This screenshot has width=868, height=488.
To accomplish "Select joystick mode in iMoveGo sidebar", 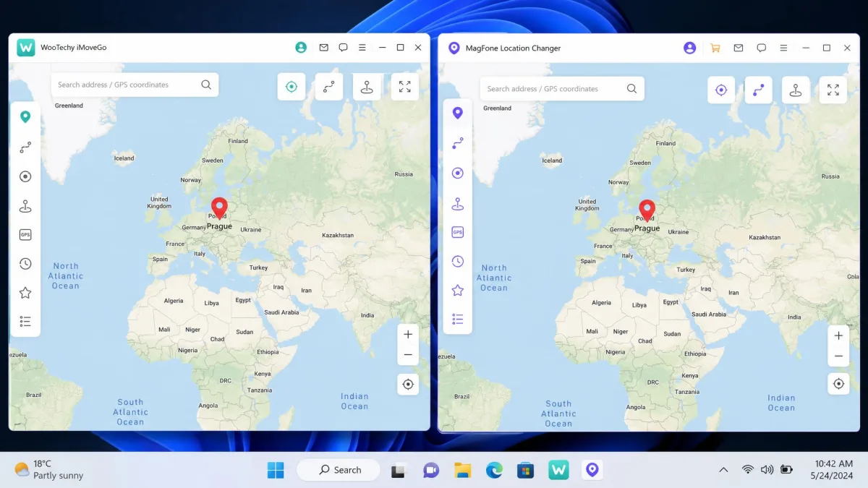I will click(x=25, y=206).
